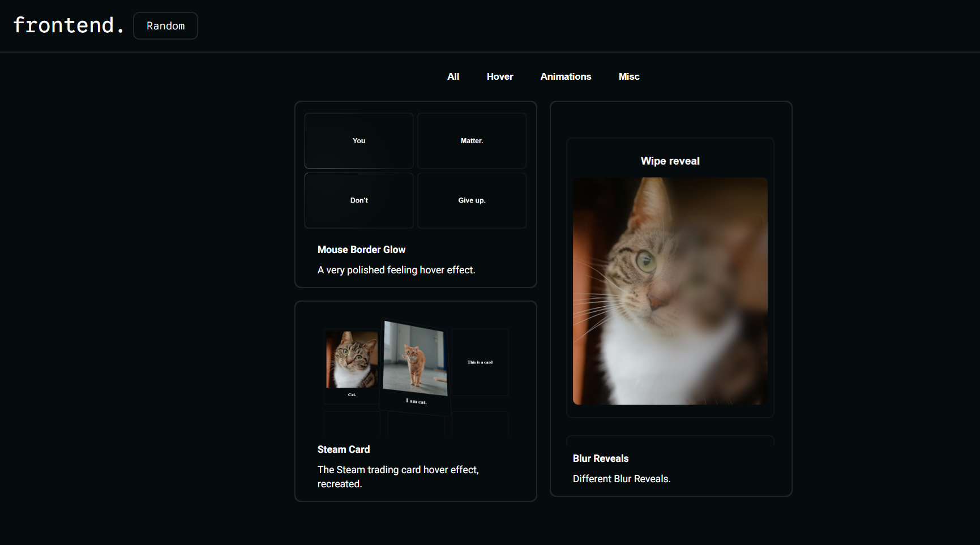
Task: Click "A very polished feeling hover effect." text
Action: pyautogui.click(x=396, y=270)
